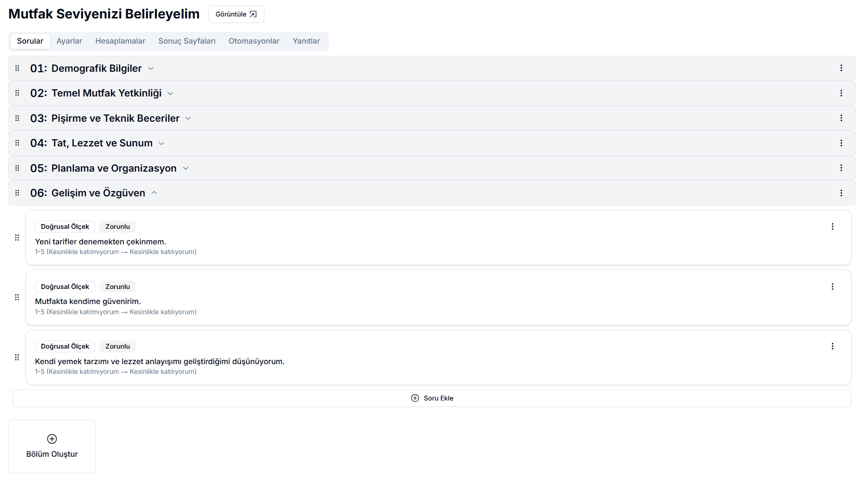Screen dimensions: 868x480
Task: Open options menu for 'Mutfakta kendime güvenirim' question
Action: click(x=832, y=287)
